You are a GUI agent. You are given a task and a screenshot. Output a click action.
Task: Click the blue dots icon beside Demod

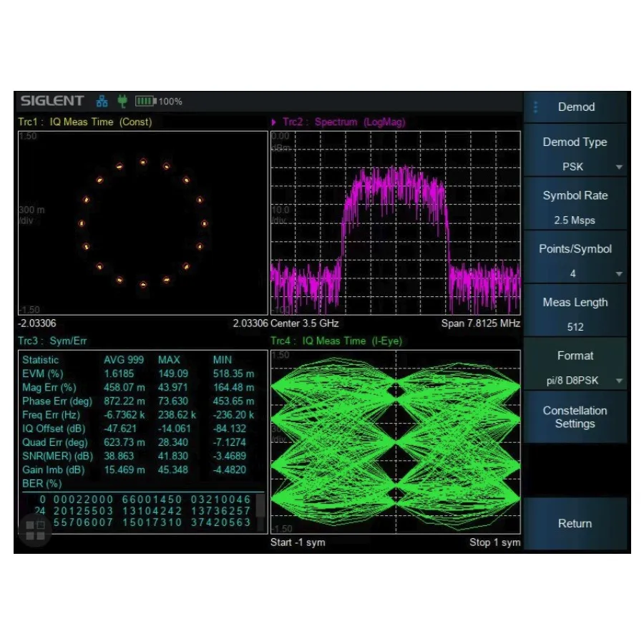(535, 107)
